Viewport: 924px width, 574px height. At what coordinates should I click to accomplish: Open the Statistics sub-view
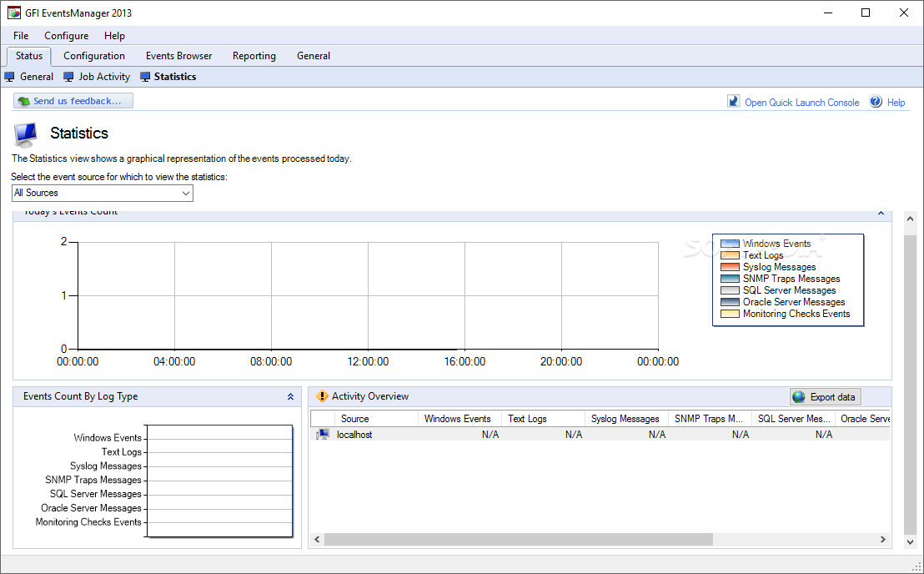[x=175, y=77]
